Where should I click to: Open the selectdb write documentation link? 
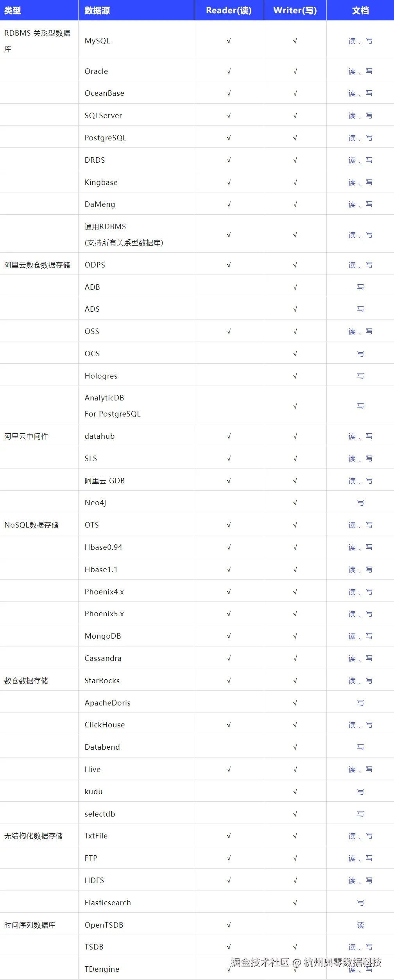(x=360, y=814)
